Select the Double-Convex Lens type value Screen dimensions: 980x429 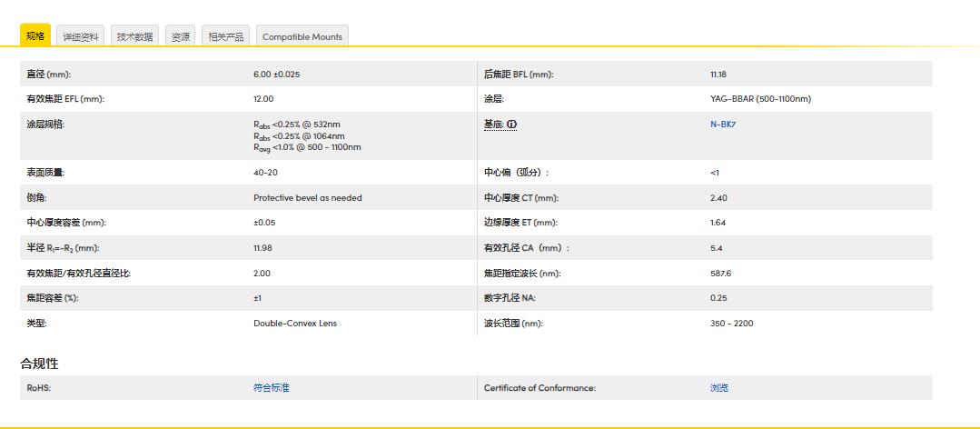point(294,323)
